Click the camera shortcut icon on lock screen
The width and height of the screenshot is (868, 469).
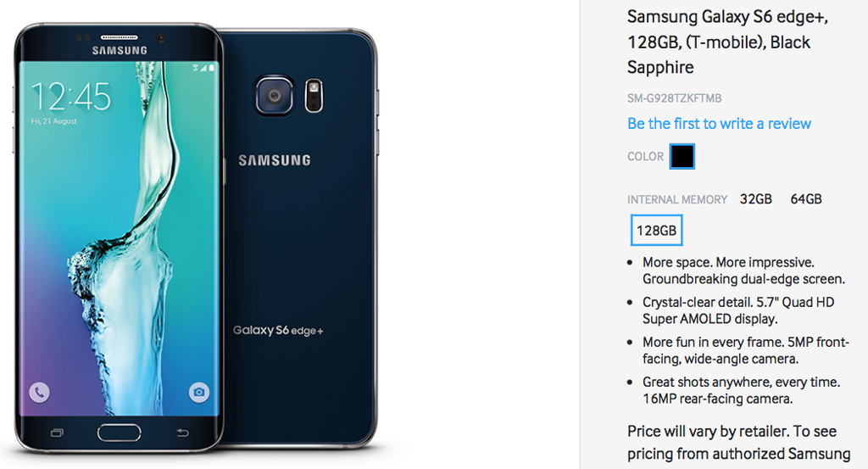pos(198,393)
